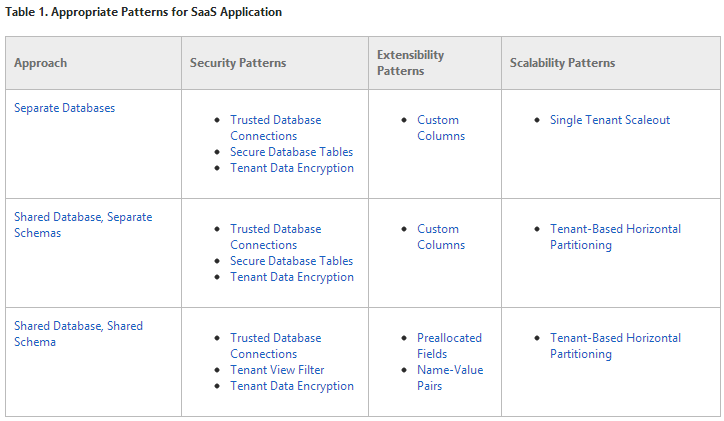Viewport: 724px width, 421px height.
Task: Click Secure Database Tables in Separate Databases row
Action: (x=291, y=152)
